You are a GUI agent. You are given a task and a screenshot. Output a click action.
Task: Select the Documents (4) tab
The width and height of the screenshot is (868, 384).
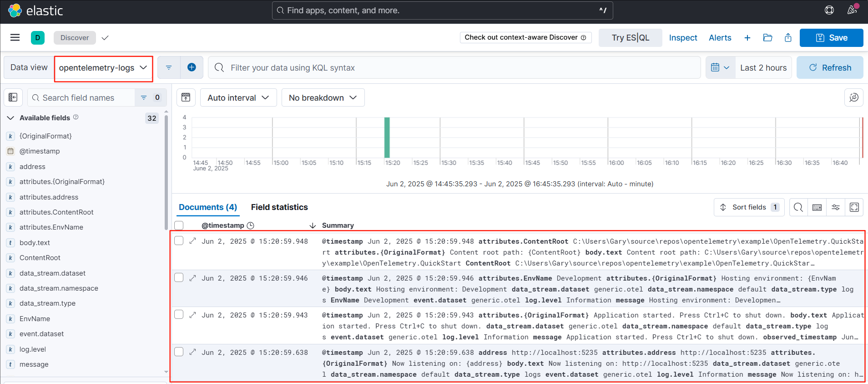point(208,207)
